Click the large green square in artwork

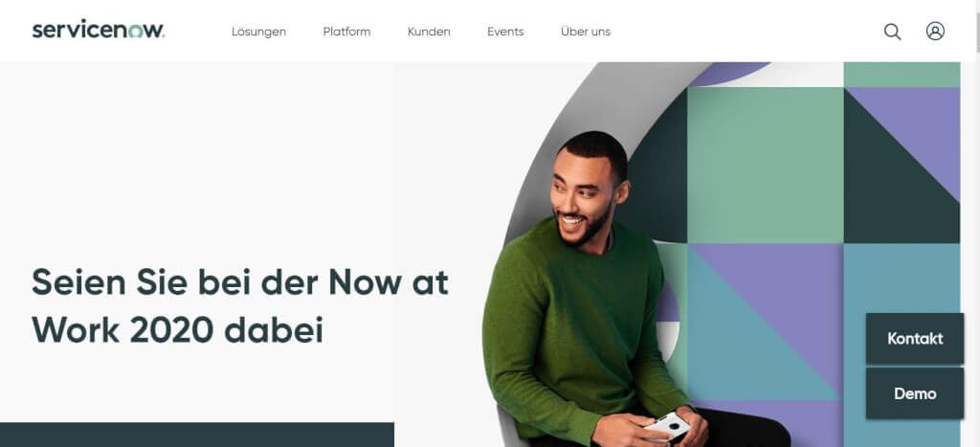click(x=766, y=165)
